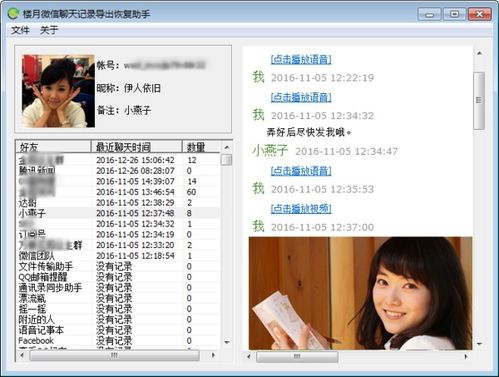Click the message text 弄好后尽快发我哦
This screenshot has width=499, height=377.
pyautogui.click(x=309, y=133)
